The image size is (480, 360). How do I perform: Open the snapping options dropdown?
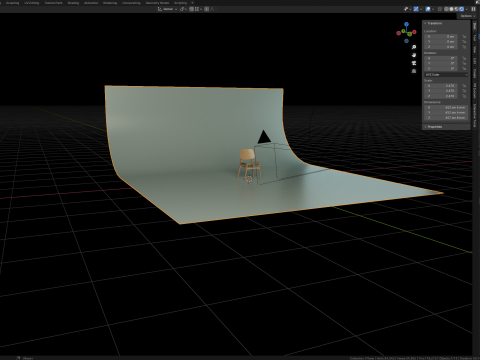198,9
